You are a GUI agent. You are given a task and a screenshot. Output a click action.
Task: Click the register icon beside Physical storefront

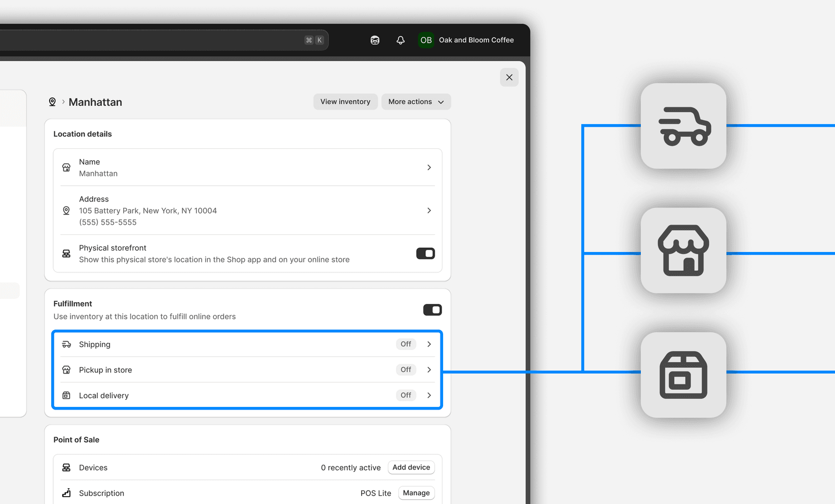[66, 254]
